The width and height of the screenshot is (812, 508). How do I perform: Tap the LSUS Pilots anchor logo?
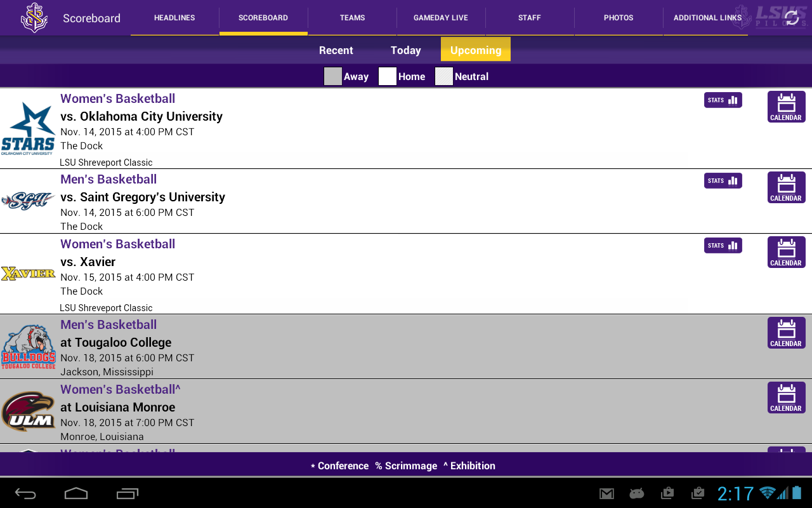coord(34,18)
